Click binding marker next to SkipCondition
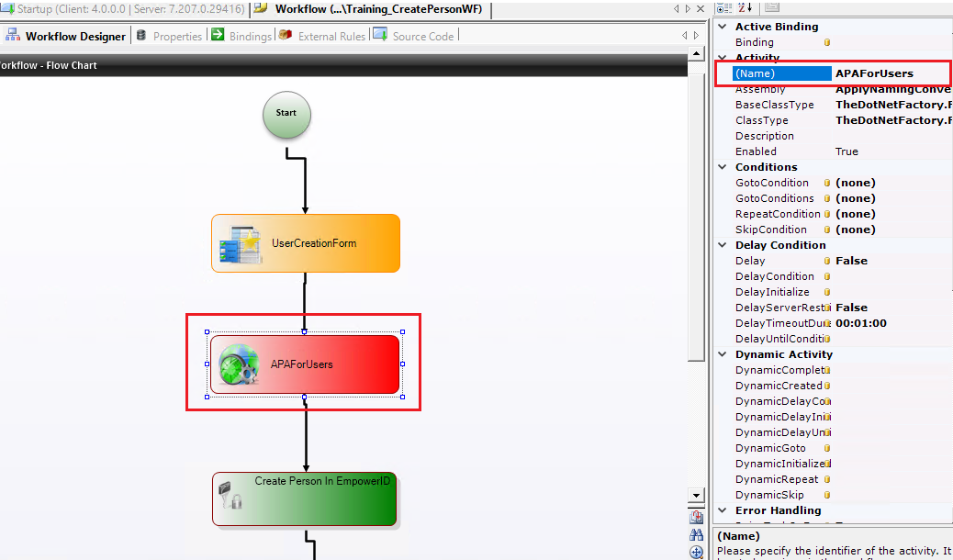953x560 pixels. (826, 230)
